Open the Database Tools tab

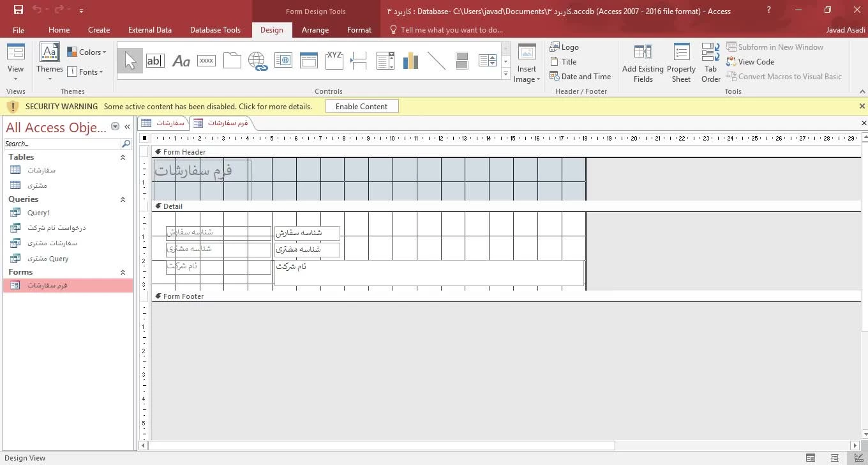click(215, 30)
